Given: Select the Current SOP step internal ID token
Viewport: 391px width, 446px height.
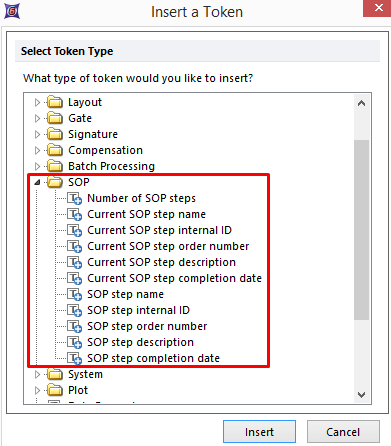Looking at the screenshot, I should pos(159,230).
